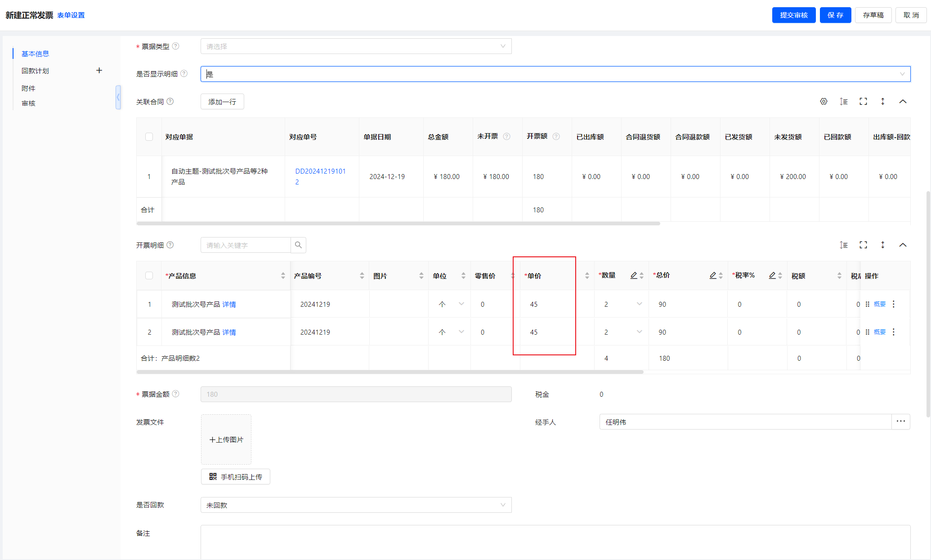The image size is (931, 560).
Task: Click 添加一行 button
Action: click(x=222, y=102)
